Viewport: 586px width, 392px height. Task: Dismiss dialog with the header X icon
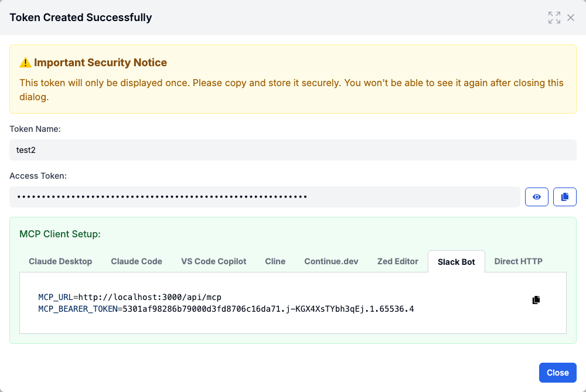(571, 18)
